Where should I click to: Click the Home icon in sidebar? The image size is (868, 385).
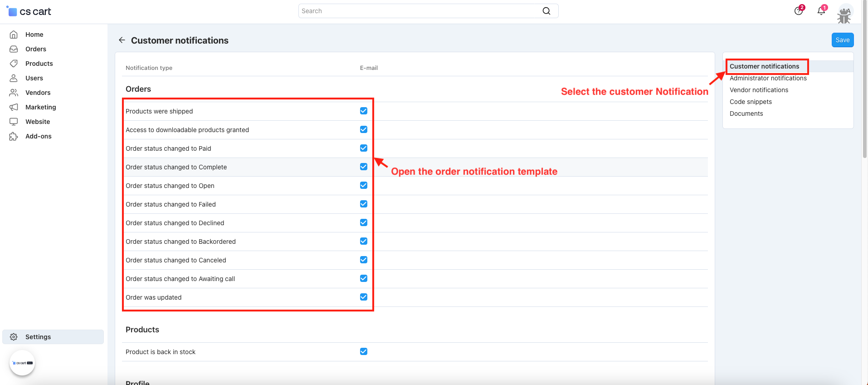(14, 35)
